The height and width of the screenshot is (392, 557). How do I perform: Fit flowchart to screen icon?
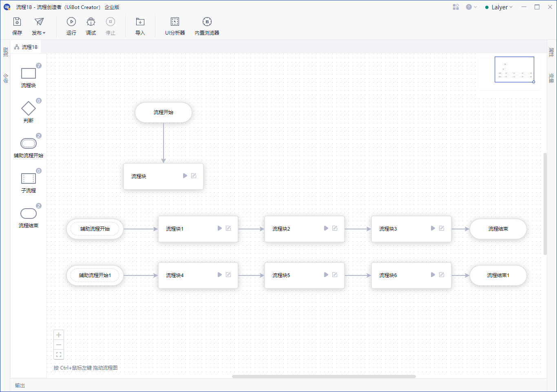[59, 355]
